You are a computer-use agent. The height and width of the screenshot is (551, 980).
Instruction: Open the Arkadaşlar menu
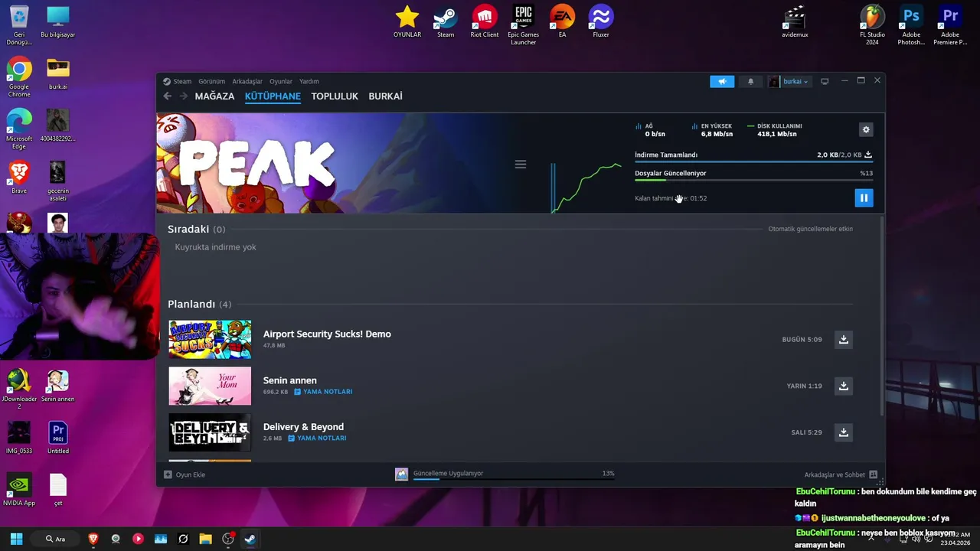click(247, 81)
